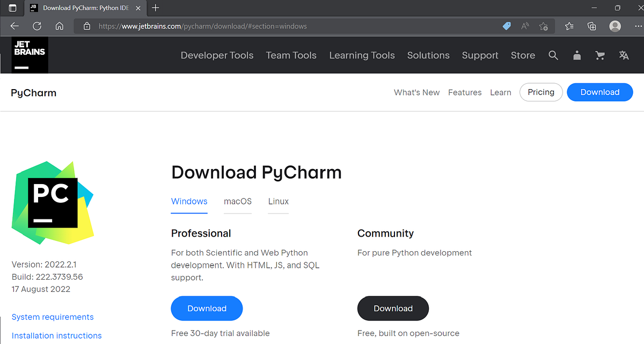The height and width of the screenshot is (344, 644).
Task: Open the language selector globe icon
Action: click(x=624, y=55)
